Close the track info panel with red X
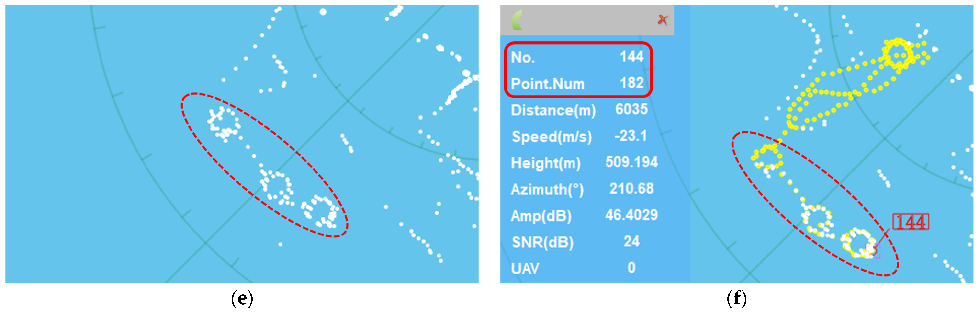This screenshot has width=980, height=314. tap(662, 20)
